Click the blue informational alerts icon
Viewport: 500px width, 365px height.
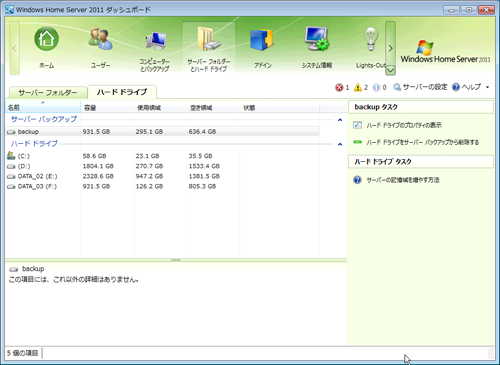tap(376, 87)
